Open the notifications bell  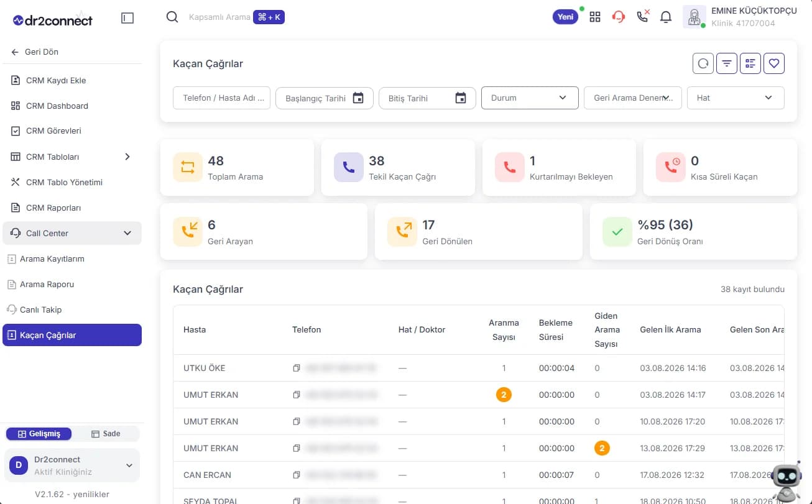[666, 17]
